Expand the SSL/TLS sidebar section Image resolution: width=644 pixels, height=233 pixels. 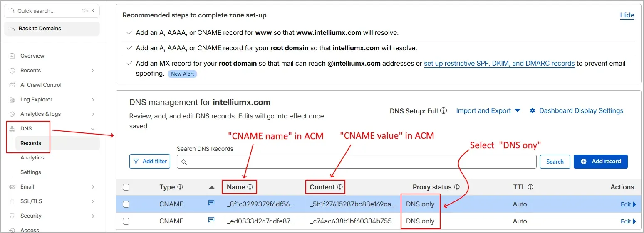pos(93,201)
